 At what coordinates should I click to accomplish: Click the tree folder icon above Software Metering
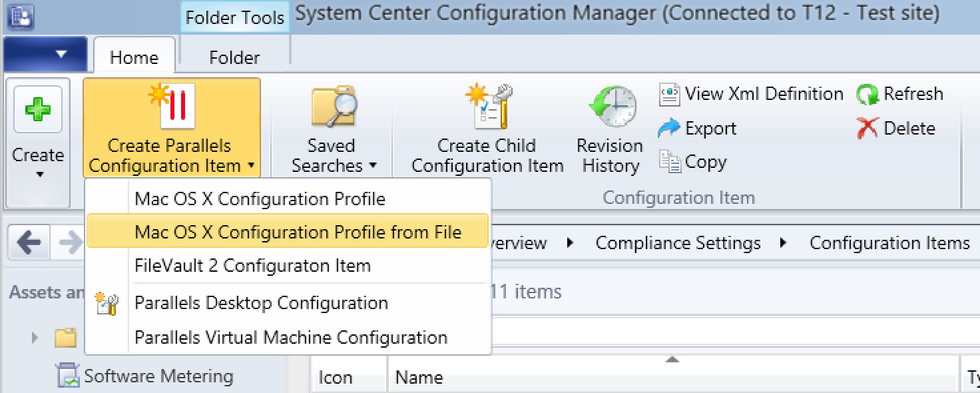[65, 338]
